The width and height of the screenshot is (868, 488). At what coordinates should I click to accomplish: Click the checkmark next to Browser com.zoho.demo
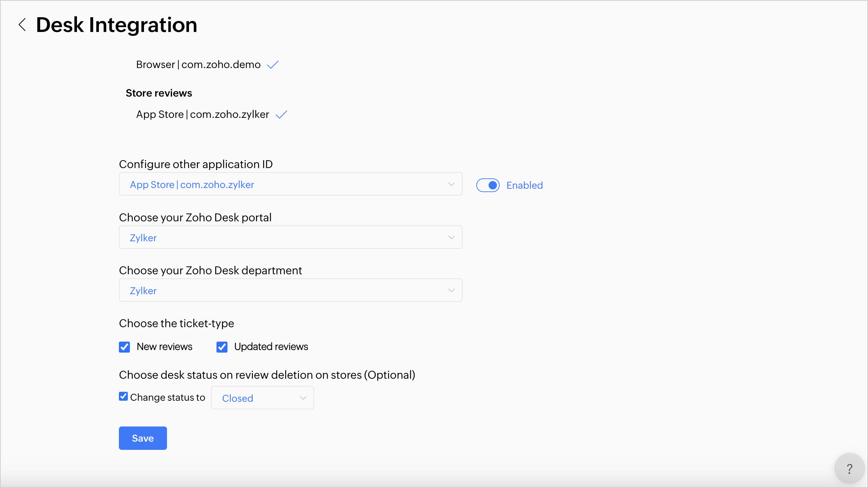coord(273,65)
